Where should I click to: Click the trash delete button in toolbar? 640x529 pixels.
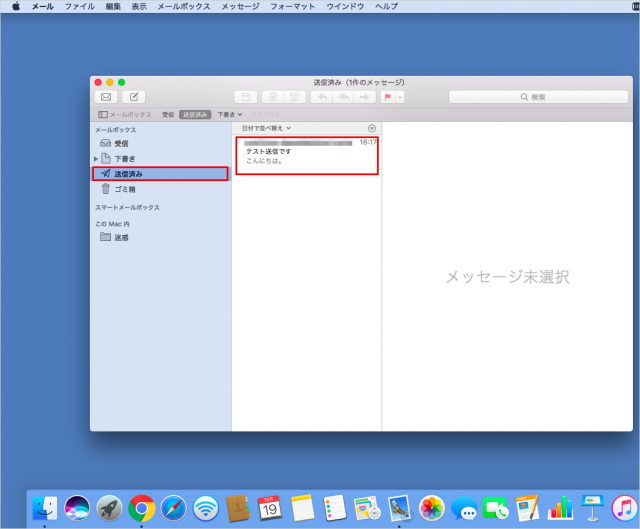coord(272,97)
